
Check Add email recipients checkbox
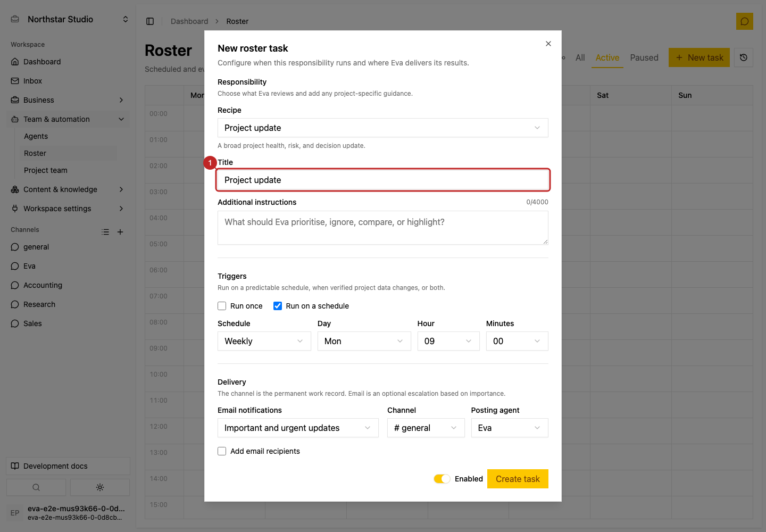pos(222,451)
